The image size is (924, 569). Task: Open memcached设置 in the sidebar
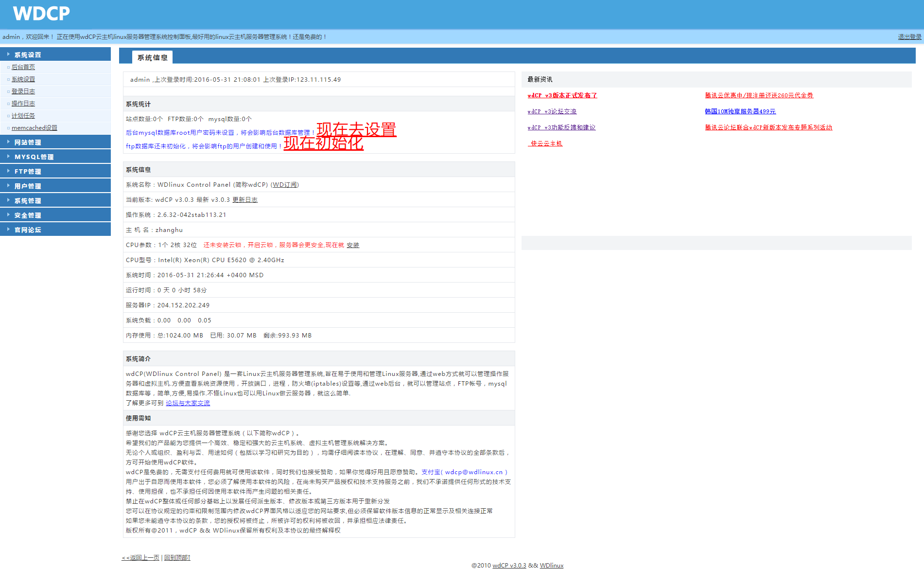click(x=34, y=128)
